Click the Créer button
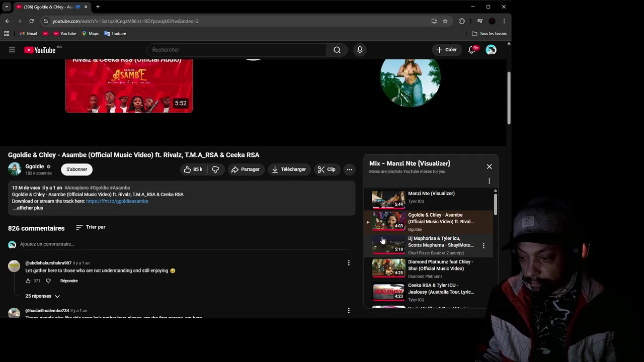The height and width of the screenshot is (362, 644). click(x=447, y=50)
